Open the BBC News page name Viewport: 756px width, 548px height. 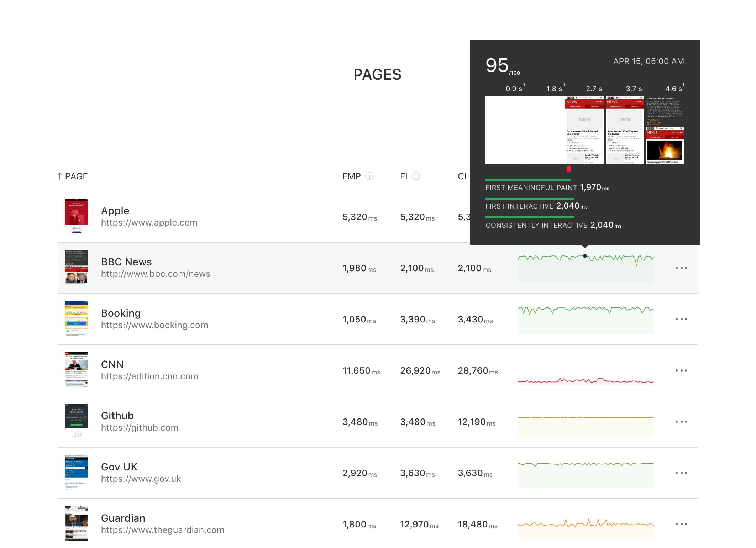(126, 262)
